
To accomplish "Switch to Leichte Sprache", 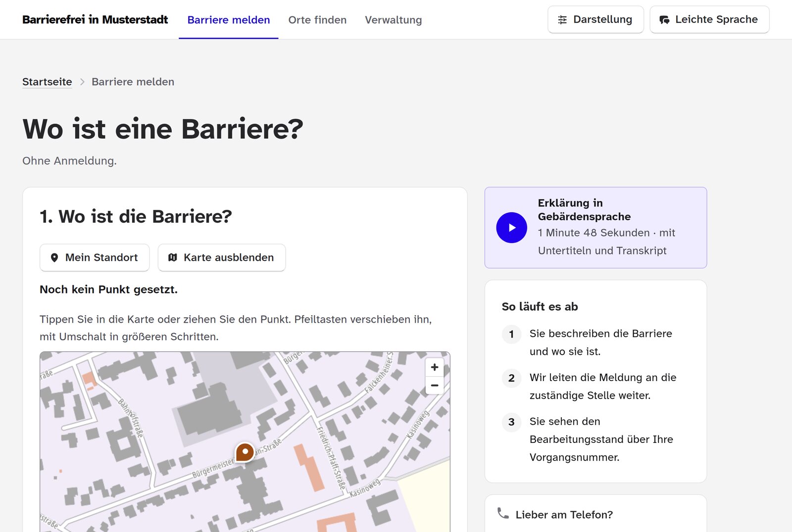I will pos(709,19).
